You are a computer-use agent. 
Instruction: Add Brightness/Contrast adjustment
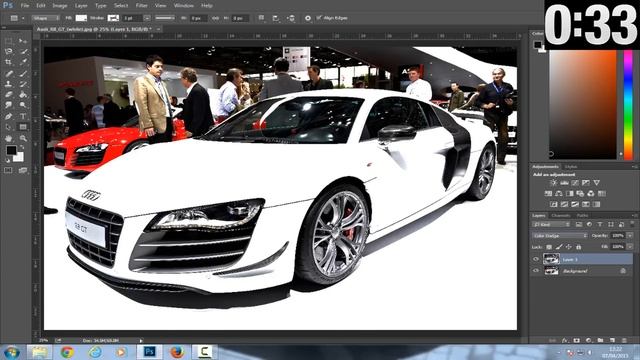click(553, 183)
